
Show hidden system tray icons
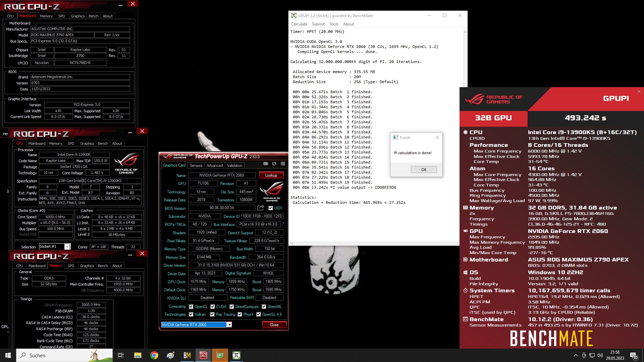click(x=576, y=355)
